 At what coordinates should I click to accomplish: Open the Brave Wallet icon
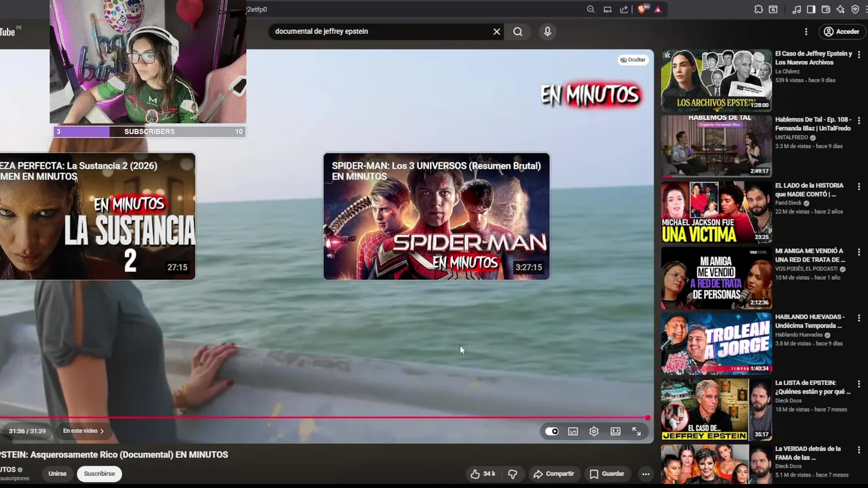click(826, 9)
